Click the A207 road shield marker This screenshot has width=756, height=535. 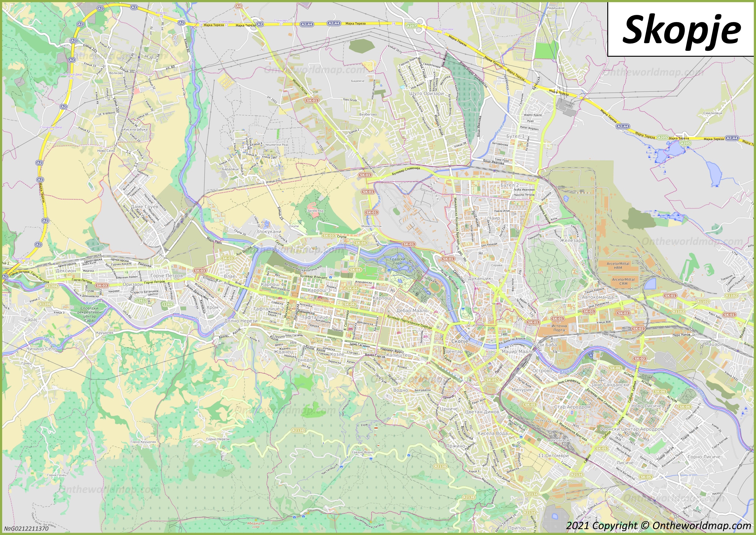coord(411,26)
